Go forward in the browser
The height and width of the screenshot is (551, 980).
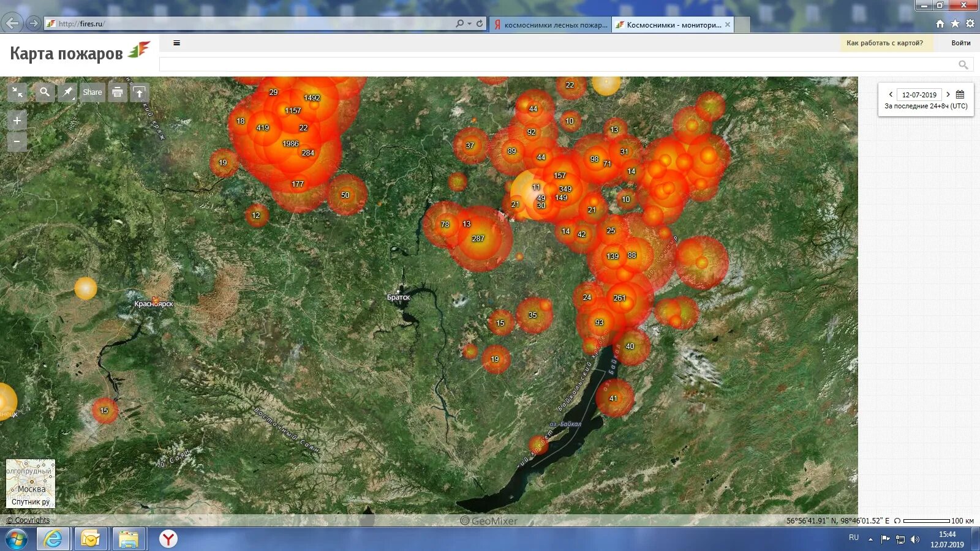[x=34, y=23]
